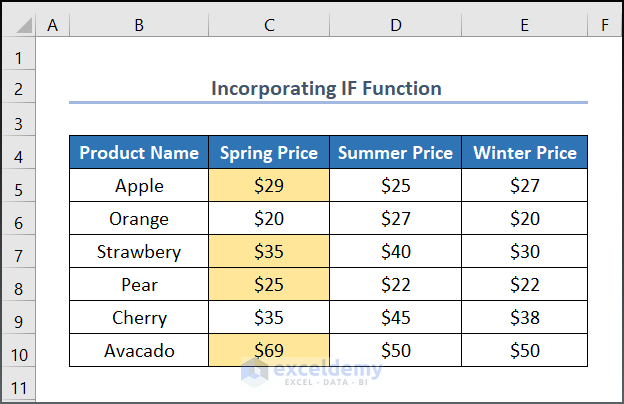The height and width of the screenshot is (404, 624).
Task: Click Orange's $27 summer price cell
Action: [395, 219]
